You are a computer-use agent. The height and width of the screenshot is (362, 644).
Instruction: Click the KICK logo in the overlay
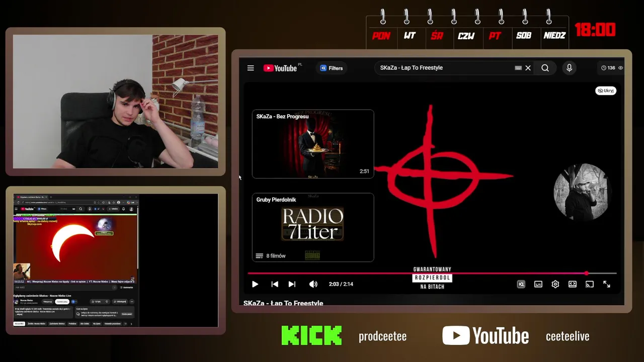[311, 335]
